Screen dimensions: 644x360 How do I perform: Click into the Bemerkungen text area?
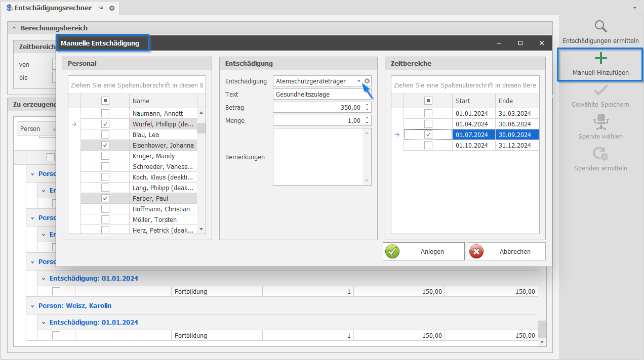[318, 157]
